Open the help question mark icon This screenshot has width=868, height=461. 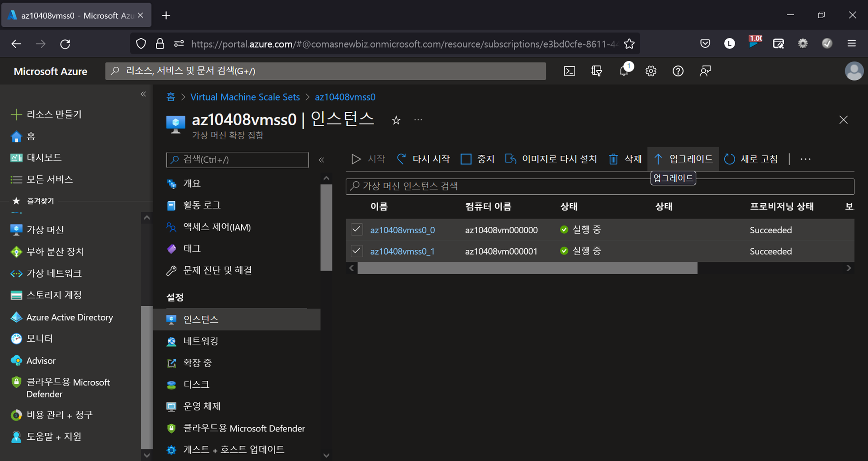pyautogui.click(x=678, y=71)
